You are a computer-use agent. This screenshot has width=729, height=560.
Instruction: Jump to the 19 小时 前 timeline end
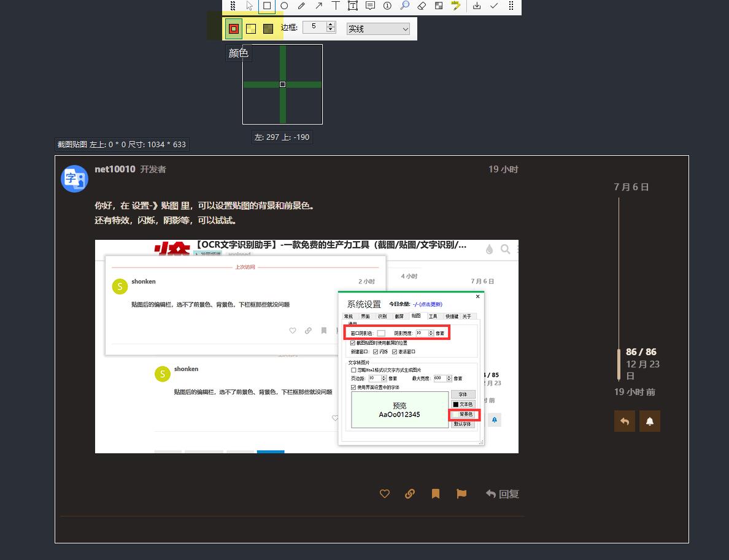[634, 392]
